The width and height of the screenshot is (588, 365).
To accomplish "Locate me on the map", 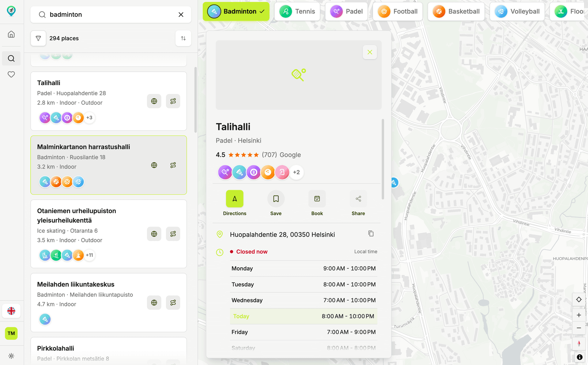I will 579,299.
